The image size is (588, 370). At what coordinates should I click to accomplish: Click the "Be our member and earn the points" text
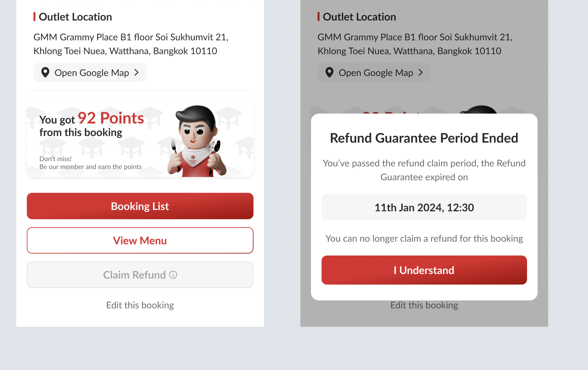[x=90, y=167]
